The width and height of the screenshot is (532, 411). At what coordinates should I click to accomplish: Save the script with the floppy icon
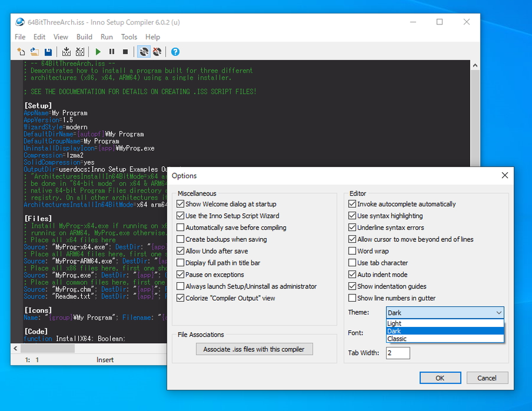[48, 52]
